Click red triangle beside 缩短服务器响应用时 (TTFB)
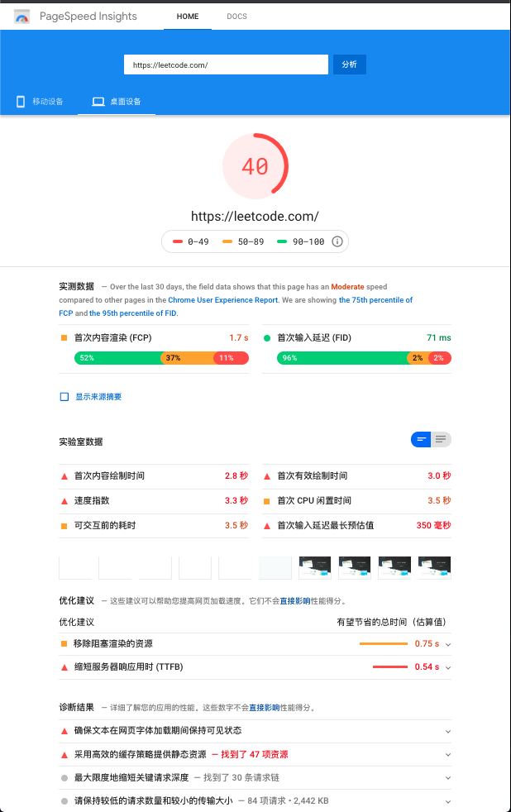 pyautogui.click(x=64, y=667)
